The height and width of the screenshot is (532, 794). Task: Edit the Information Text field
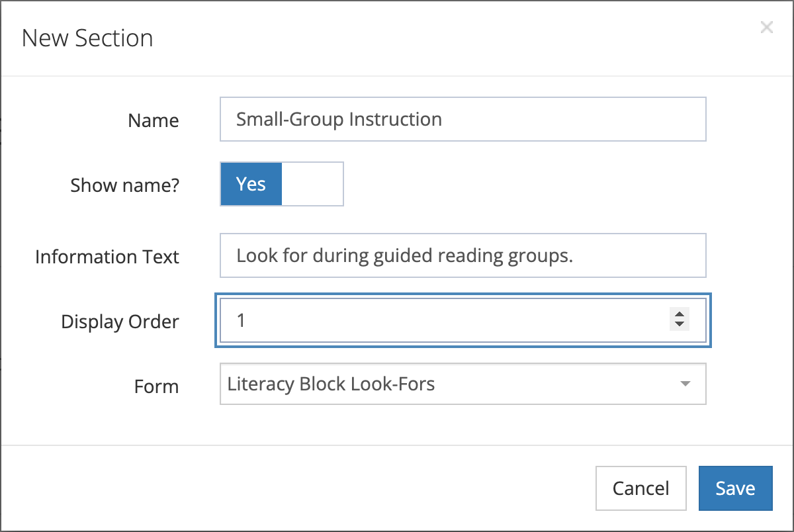coord(463,255)
